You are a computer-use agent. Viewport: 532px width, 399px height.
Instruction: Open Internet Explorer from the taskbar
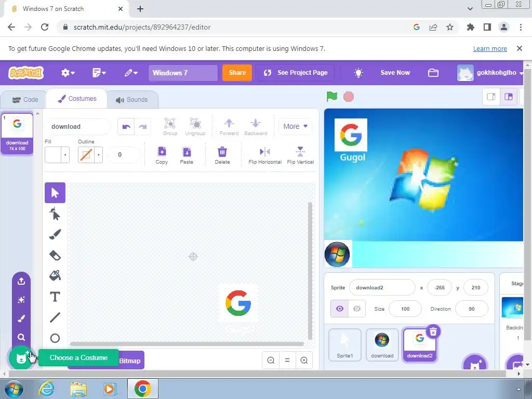pyautogui.click(x=47, y=389)
